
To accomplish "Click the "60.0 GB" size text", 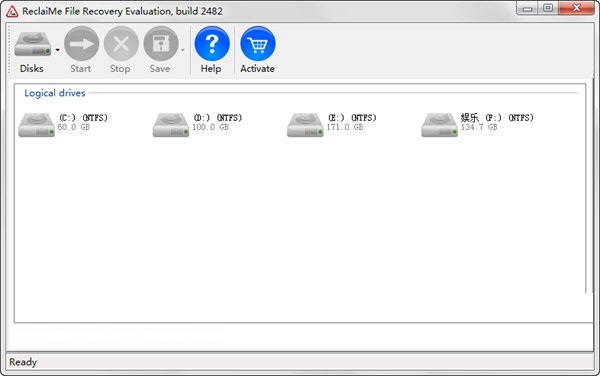I will 73,127.
